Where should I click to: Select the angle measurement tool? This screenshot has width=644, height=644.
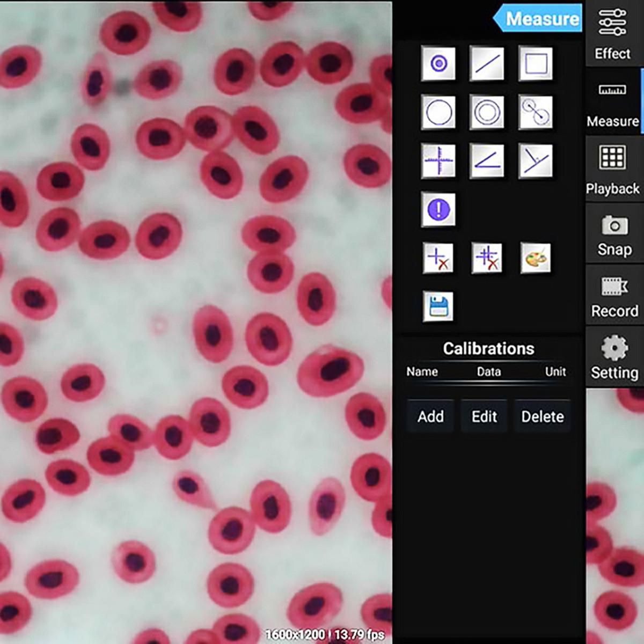click(x=487, y=161)
